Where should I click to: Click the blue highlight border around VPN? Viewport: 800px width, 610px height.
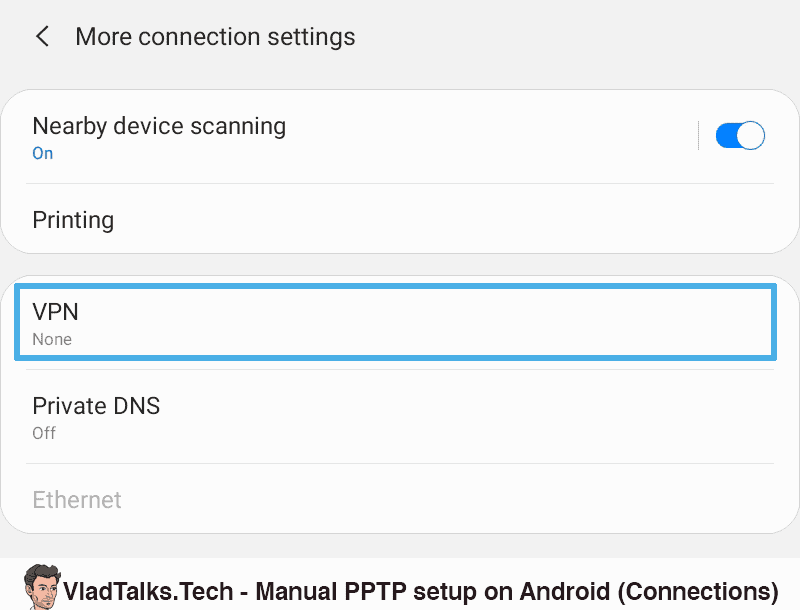pyautogui.click(x=395, y=289)
